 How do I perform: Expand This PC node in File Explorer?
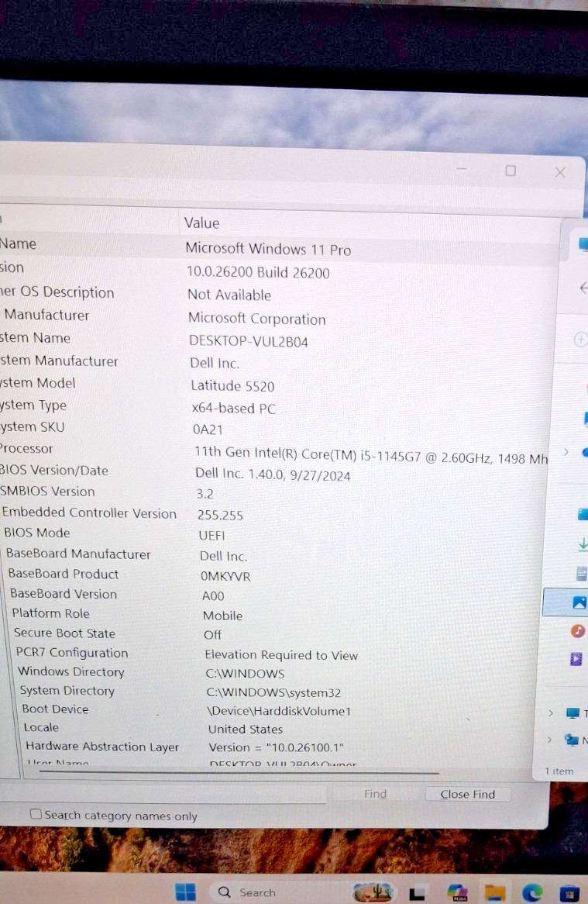tap(551, 713)
